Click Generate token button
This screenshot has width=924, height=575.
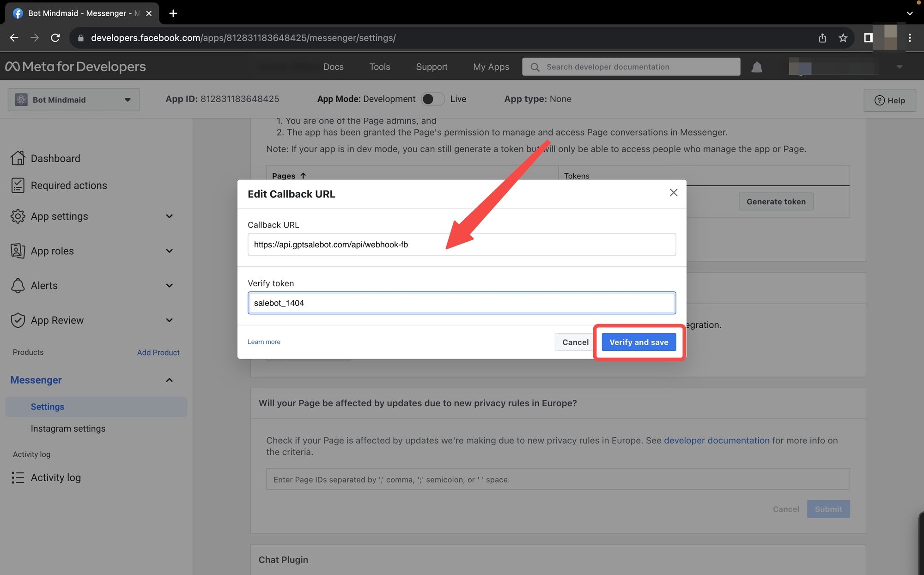pos(776,202)
